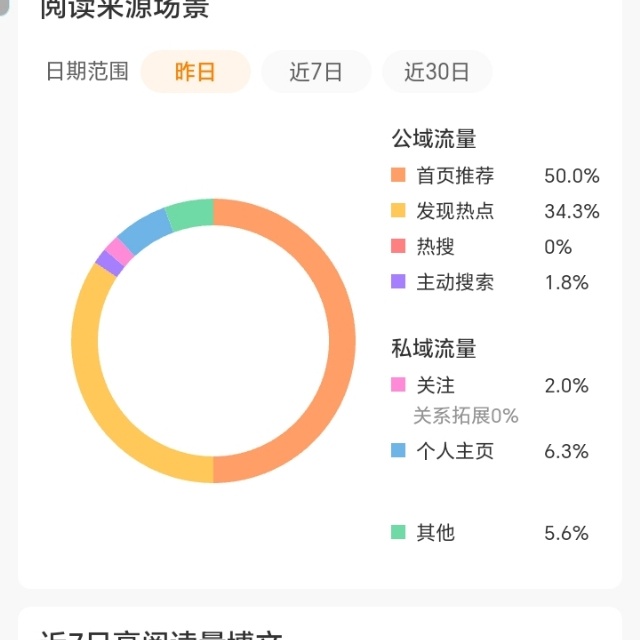Tap the blue segment of the donut chart
The width and height of the screenshot is (640, 640).
[x=144, y=232]
